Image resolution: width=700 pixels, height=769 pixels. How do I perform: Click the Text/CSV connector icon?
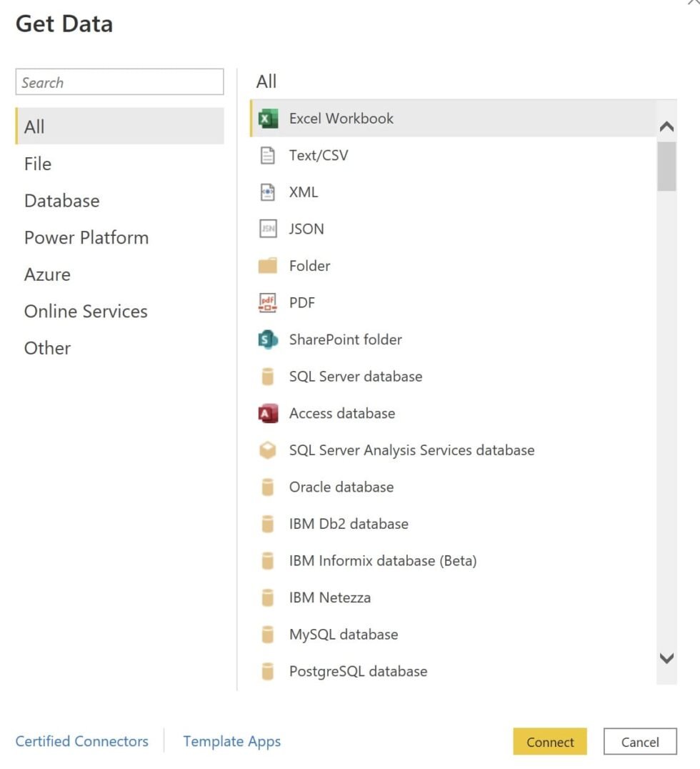coord(267,155)
